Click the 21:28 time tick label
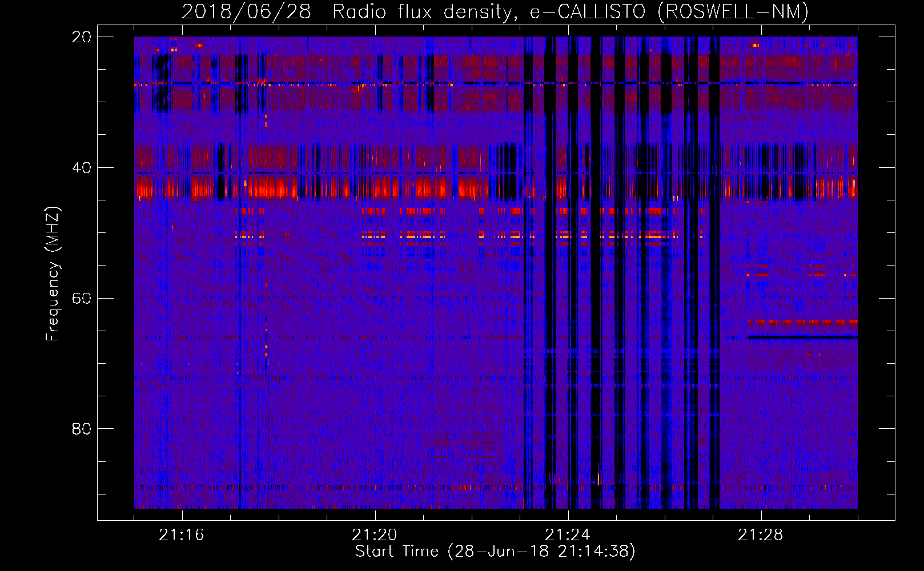The image size is (924, 571). [761, 535]
